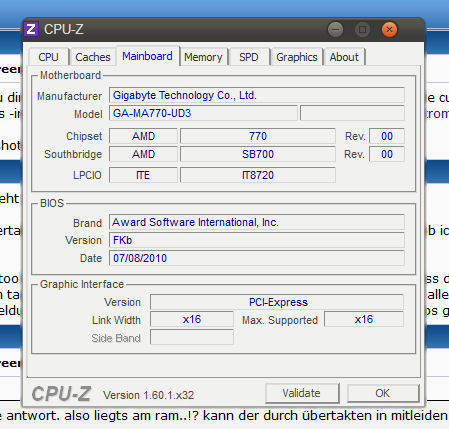This screenshot has width=449, height=429.
Task: Click the Graphic Interface Version PCI-Express field
Action: point(277,302)
